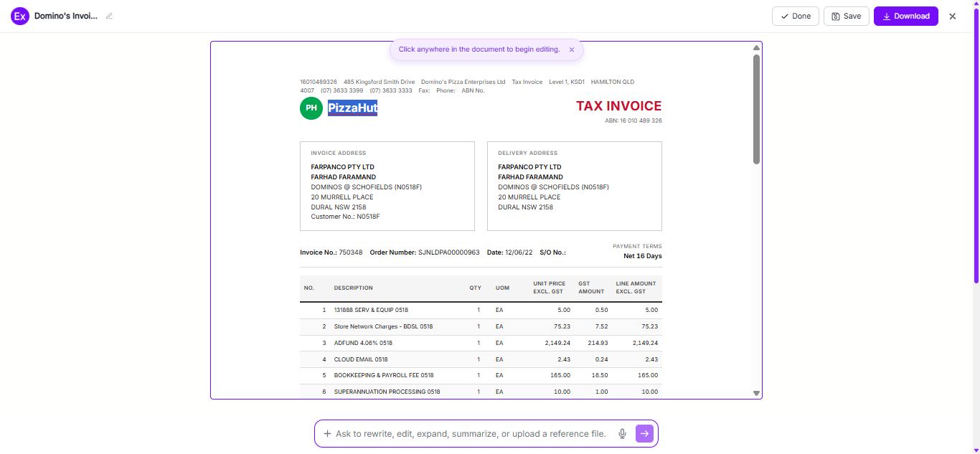980x454 pixels.
Task: Click 'SUPERANNUATION PROCESSING 0518' description
Action: (x=387, y=392)
